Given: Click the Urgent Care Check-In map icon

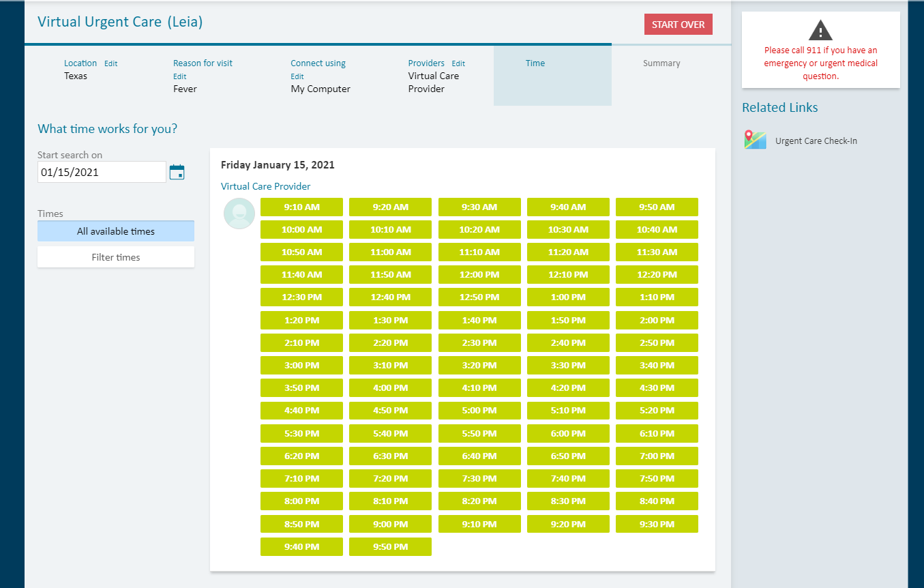Looking at the screenshot, I should [x=755, y=140].
